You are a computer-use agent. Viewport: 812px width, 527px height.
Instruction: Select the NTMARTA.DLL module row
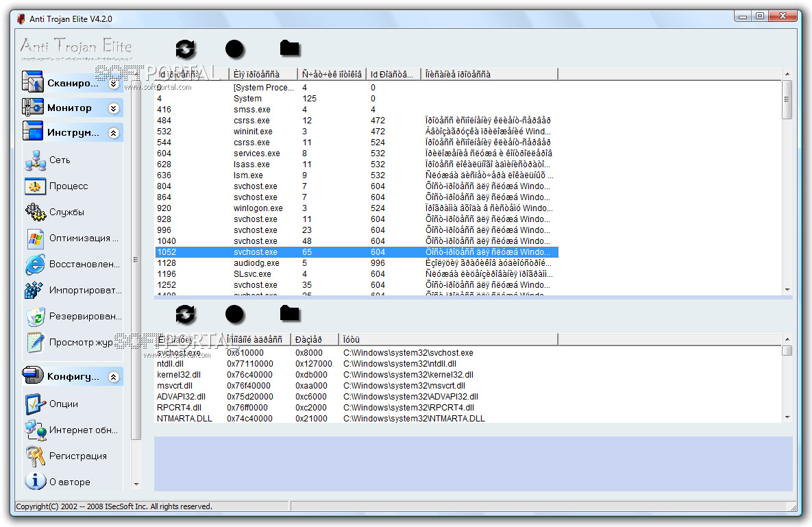tap(357, 418)
